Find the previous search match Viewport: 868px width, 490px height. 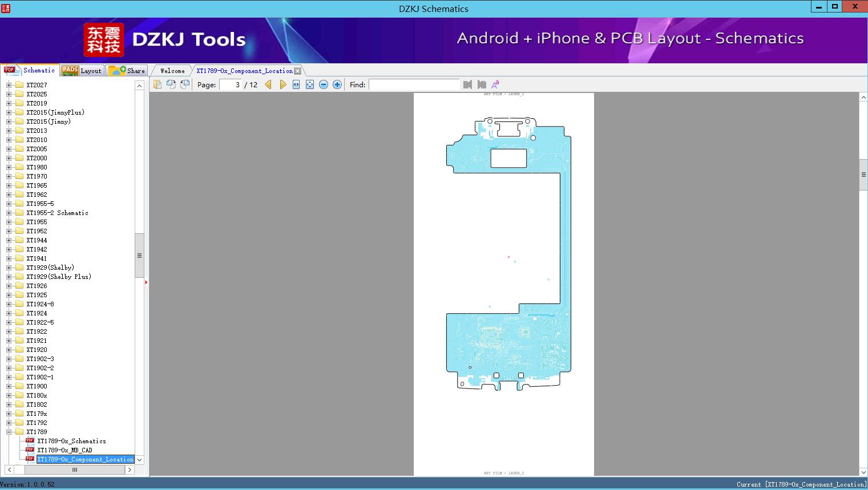coord(468,84)
